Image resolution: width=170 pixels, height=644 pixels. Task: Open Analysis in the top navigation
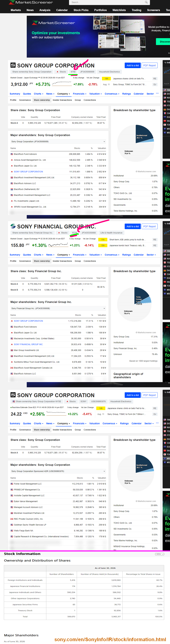click(x=45, y=10)
